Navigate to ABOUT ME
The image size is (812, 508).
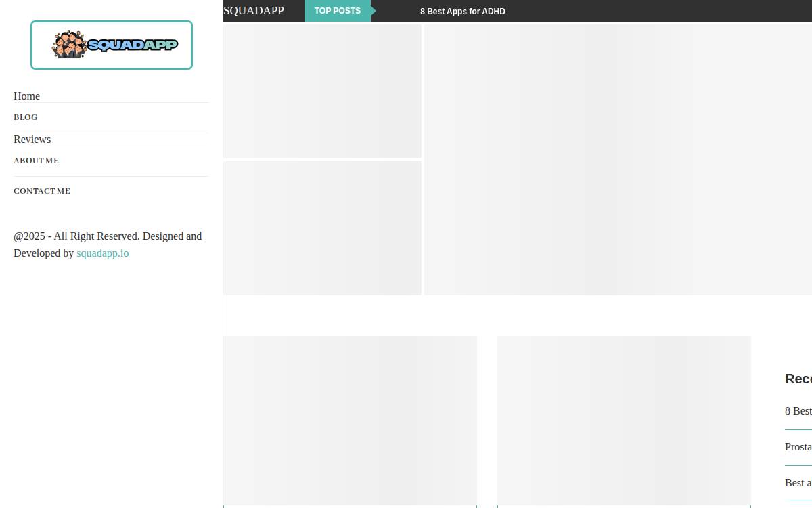[x=36, y=161]
